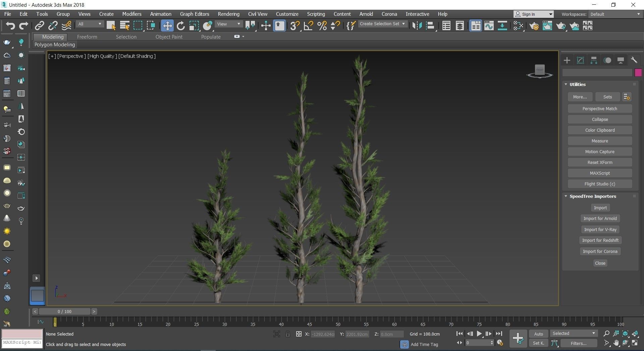Click the magenta object color swatch

(638, 73)
